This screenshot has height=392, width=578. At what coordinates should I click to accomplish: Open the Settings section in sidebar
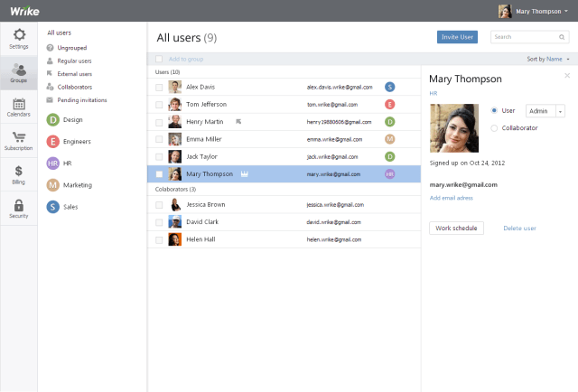coord(19,39)
